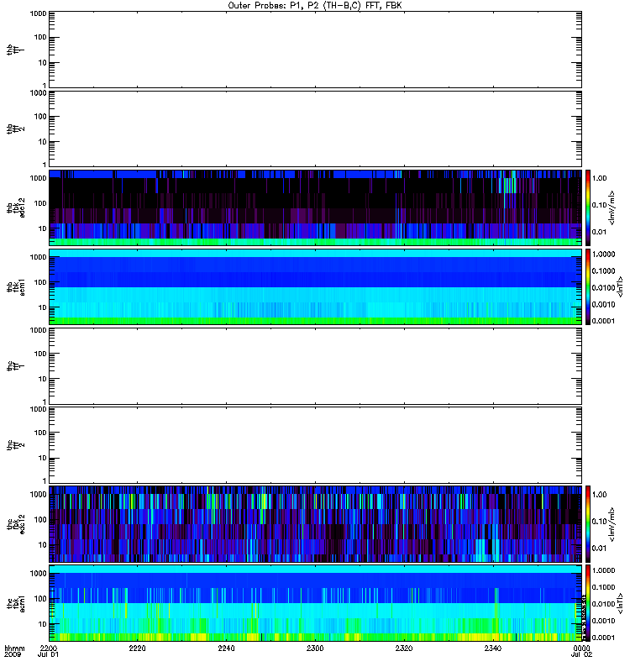Select the empty thb fft 2 panel
This screenshot has width=630, height=672.
tap(316, 129)
